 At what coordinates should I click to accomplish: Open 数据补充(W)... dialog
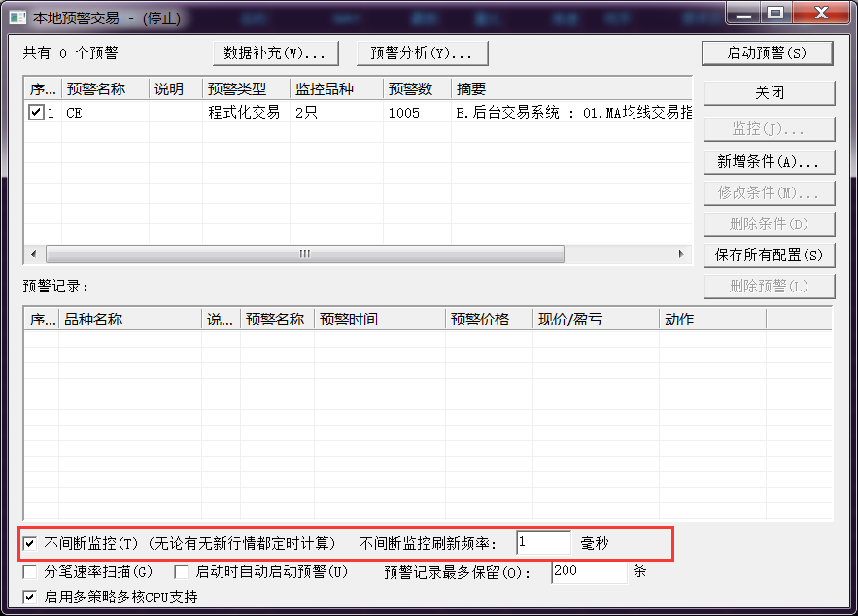click(275, 52)
